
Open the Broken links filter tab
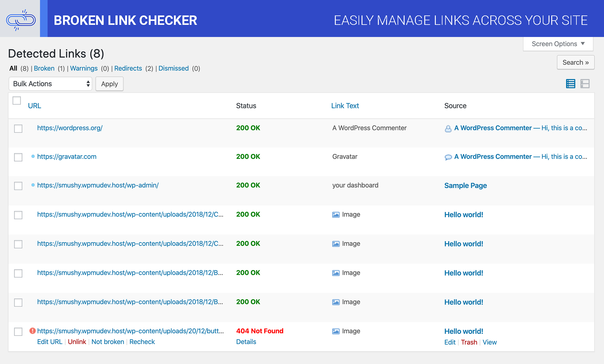44,68
